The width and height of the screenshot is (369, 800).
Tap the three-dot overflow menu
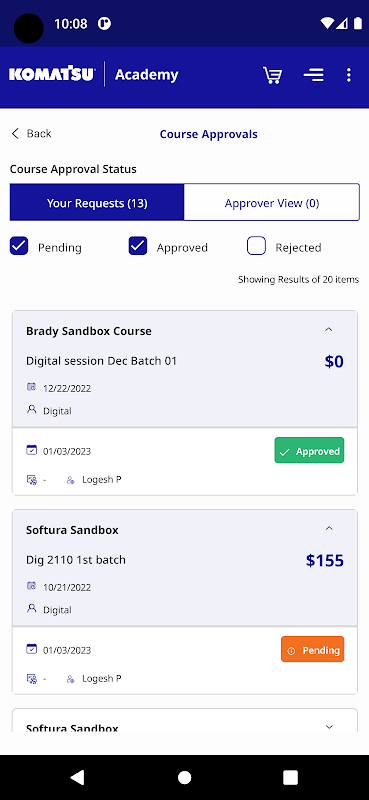pyautogui.click(x=349, y=75)
